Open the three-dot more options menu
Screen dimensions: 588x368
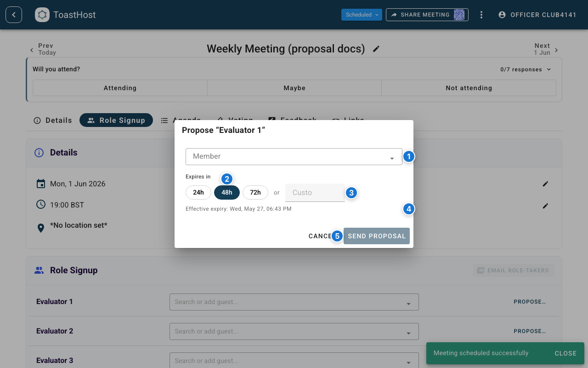(481, 15)
